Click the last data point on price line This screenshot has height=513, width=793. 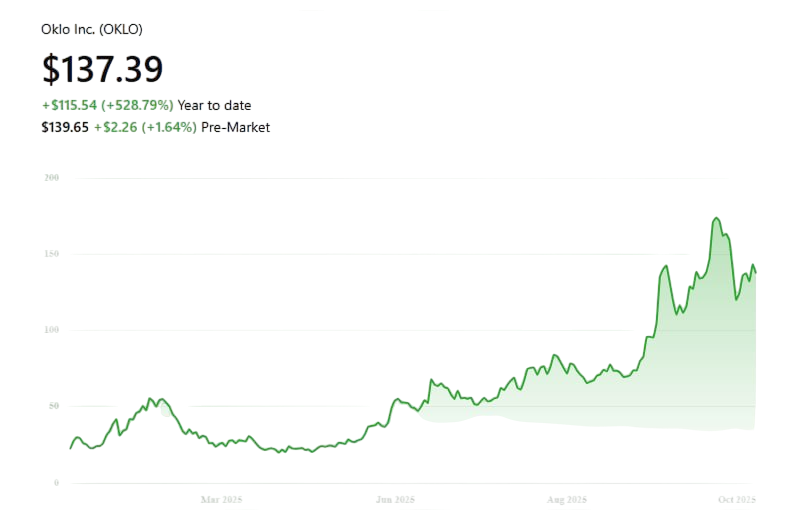click(756, 272)
